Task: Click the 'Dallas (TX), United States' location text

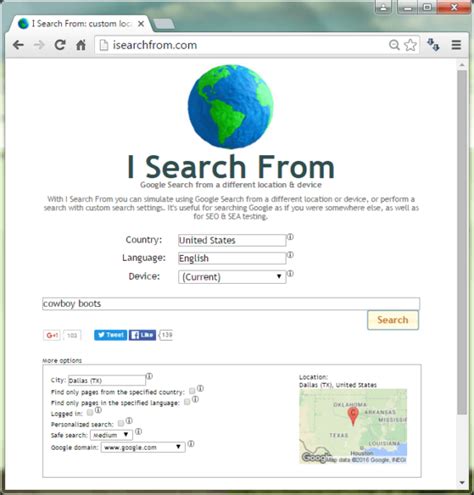Action: 338,385
